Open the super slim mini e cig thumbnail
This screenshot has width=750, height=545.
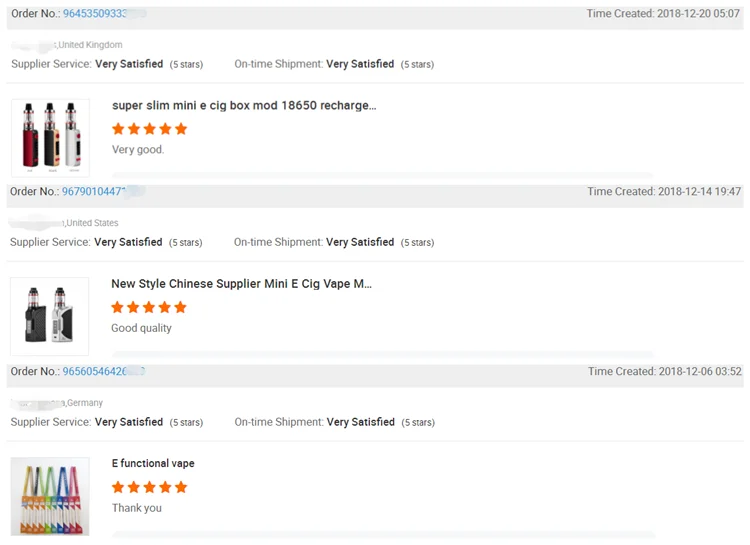[x=50, y=138]
